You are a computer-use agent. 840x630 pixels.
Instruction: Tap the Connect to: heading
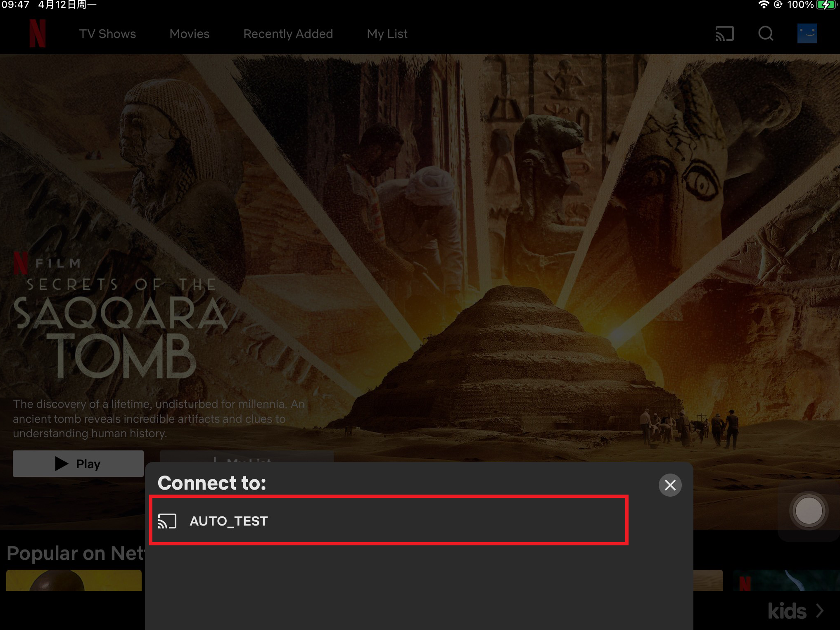tap(212, 483)
